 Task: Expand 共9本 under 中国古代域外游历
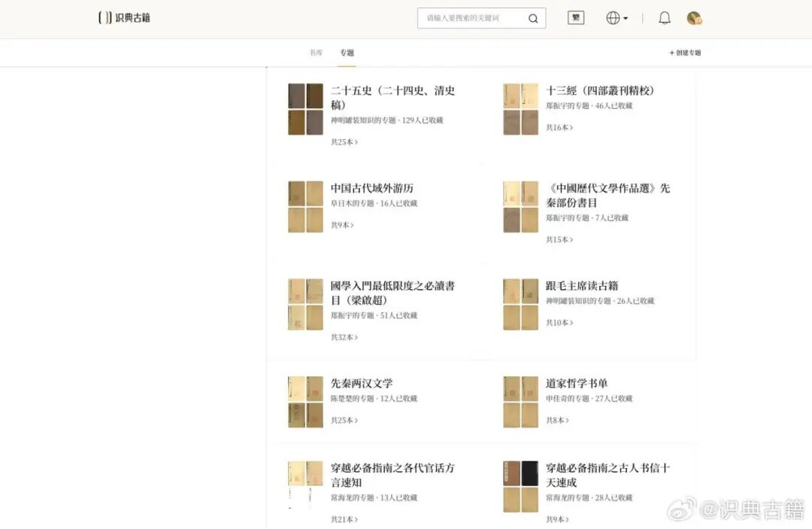[342, 225]
